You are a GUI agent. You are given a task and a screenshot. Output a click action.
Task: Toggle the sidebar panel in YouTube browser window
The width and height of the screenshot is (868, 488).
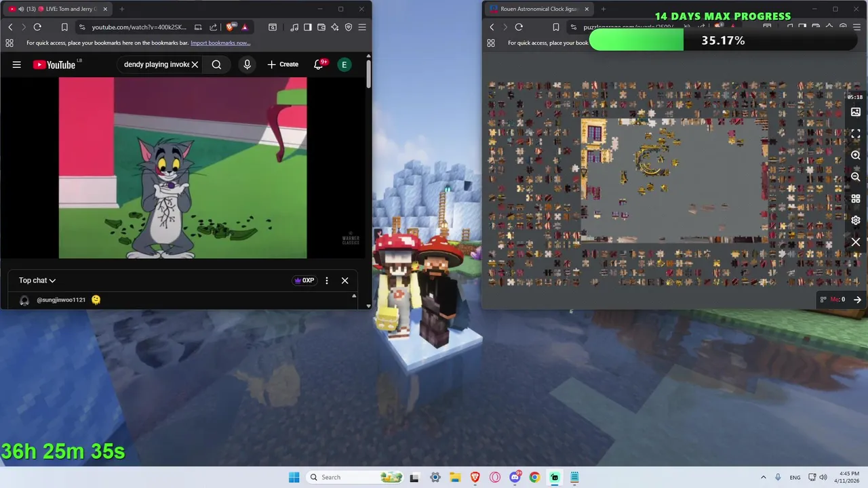click(x=308, y=27)
